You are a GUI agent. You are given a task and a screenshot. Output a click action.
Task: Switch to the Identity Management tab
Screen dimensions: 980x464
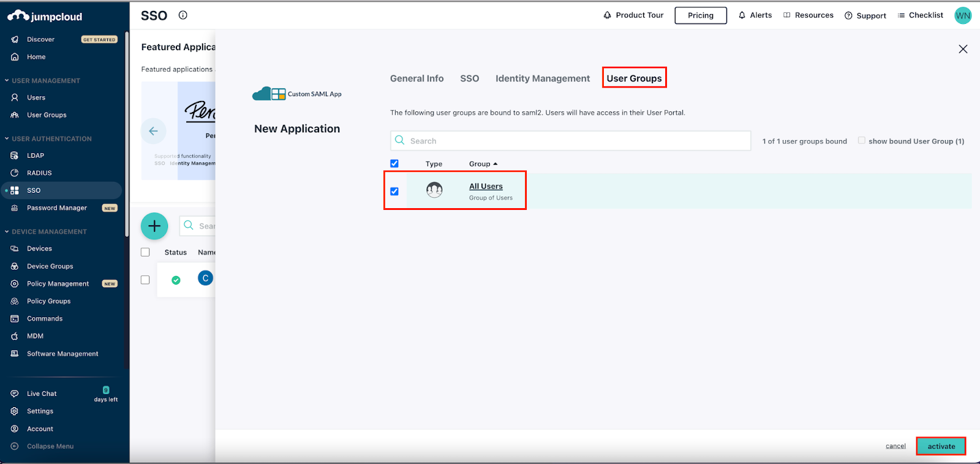pos(543,78)
